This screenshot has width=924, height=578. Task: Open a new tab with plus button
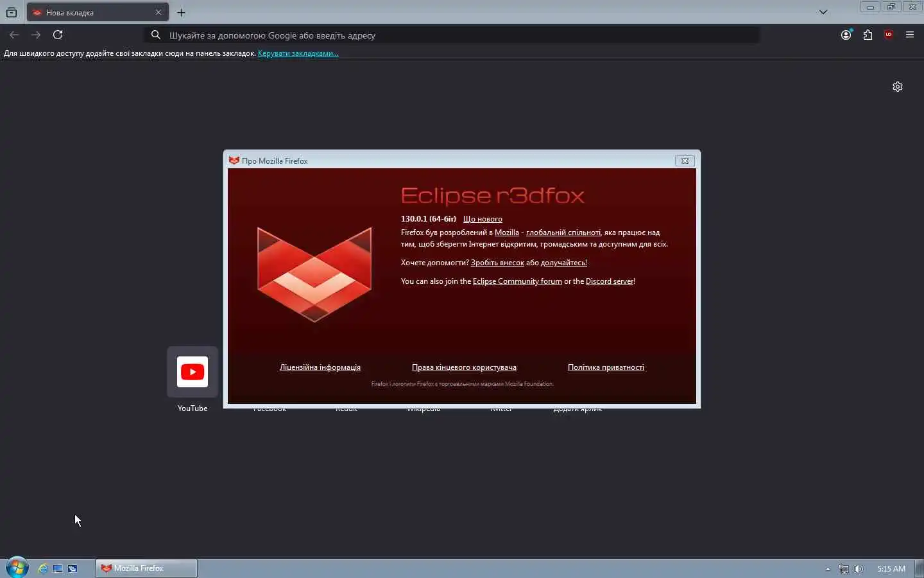pos(182,12)
